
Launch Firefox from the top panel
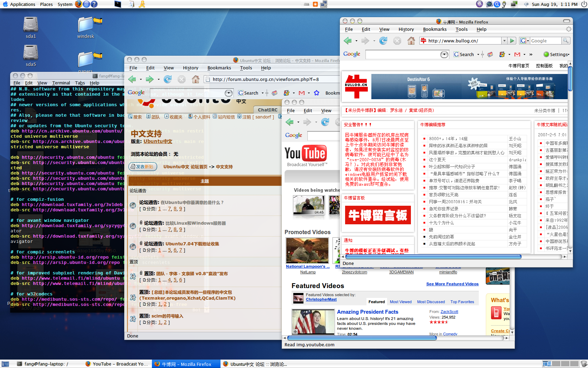[x=79, y=4]
